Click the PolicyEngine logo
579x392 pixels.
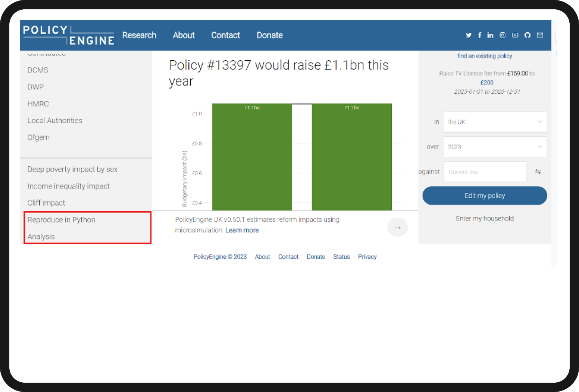pos(68,35)
